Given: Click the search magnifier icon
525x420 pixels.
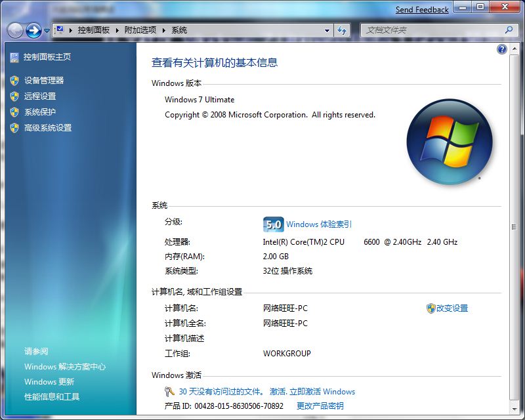Looking at the screenshot, I should [509, 30].
